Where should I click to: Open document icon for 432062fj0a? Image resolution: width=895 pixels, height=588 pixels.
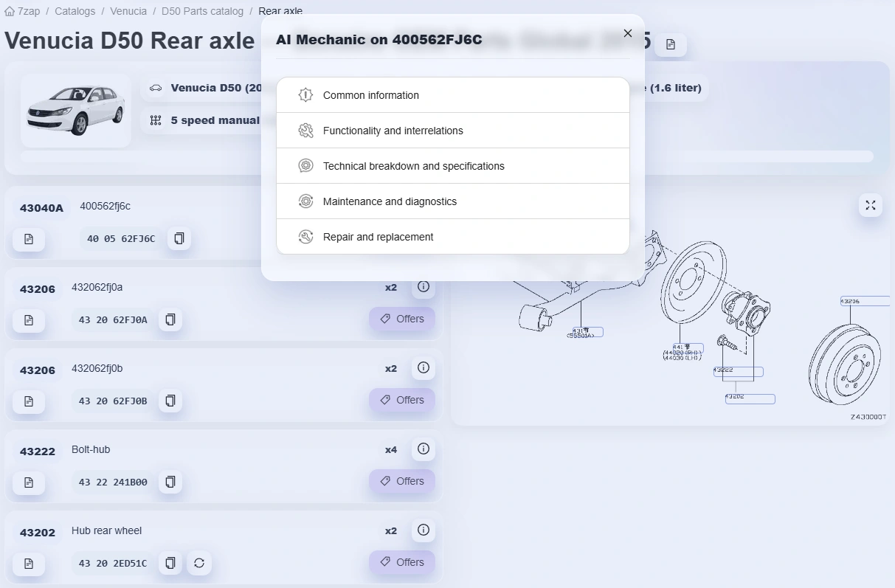(x=29, y=320)
